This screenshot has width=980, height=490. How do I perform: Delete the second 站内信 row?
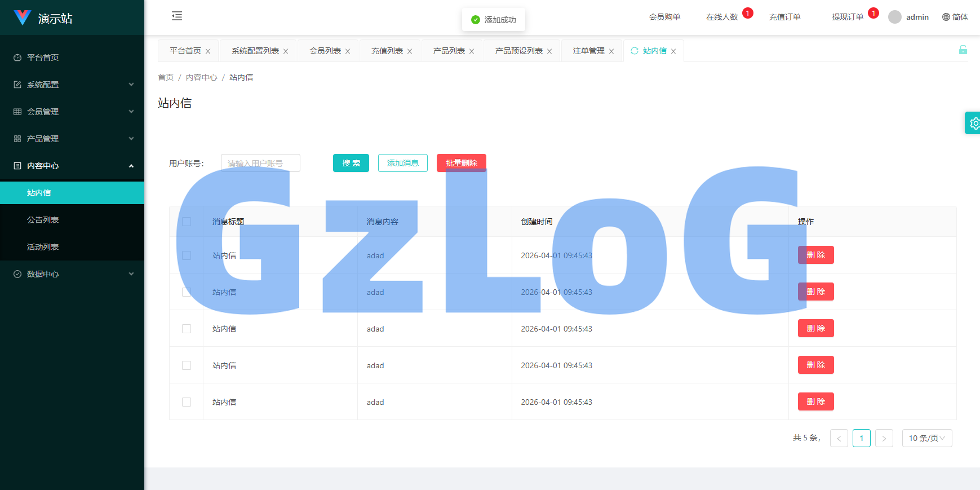[816, 292]
